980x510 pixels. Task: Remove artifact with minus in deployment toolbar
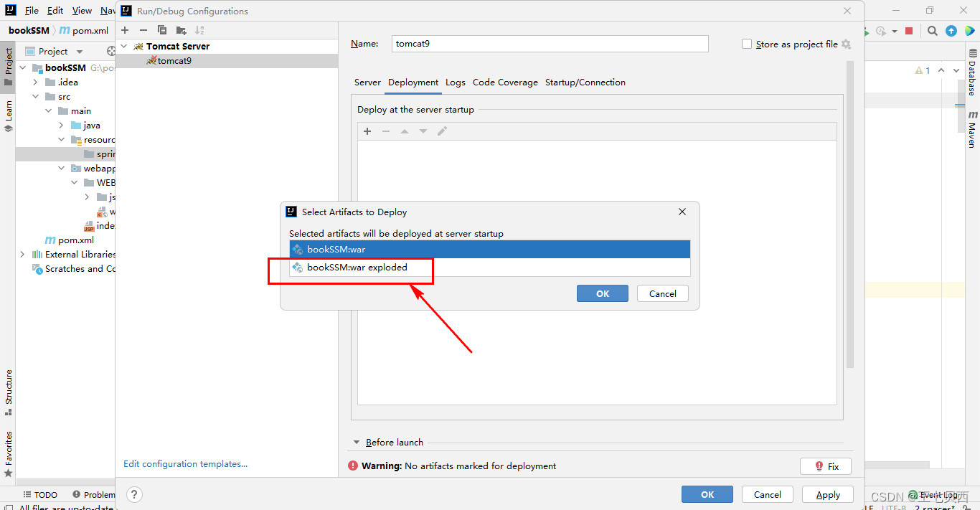[x=386, y=131]
